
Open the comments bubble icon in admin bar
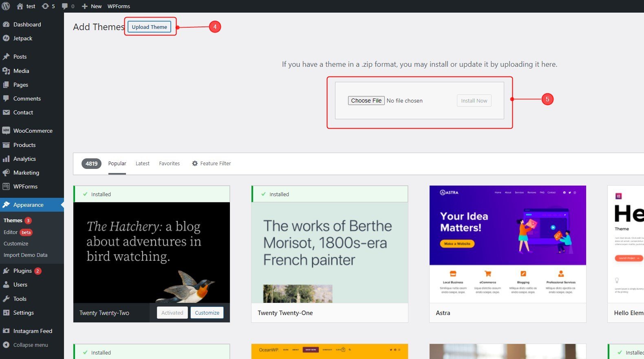[65, 6]
